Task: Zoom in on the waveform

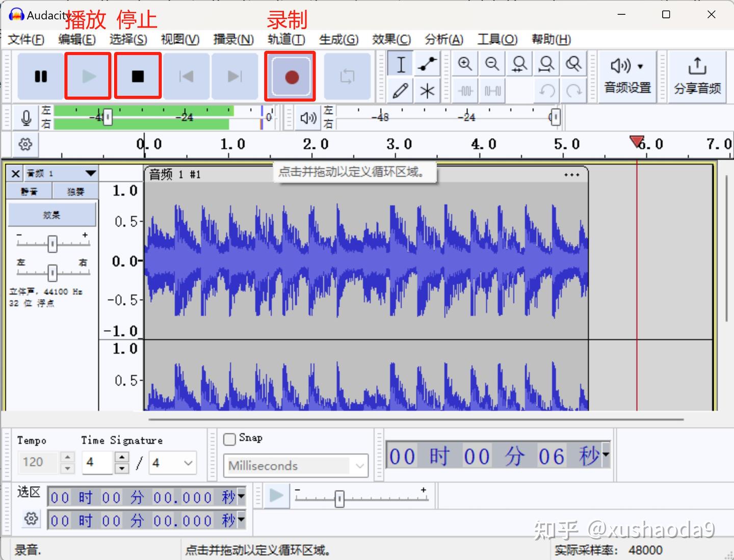Action: (464, 64)
